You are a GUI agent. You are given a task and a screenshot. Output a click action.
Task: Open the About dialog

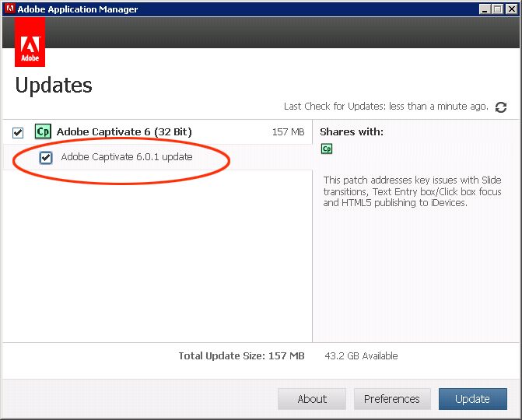[x=312, y=399]
